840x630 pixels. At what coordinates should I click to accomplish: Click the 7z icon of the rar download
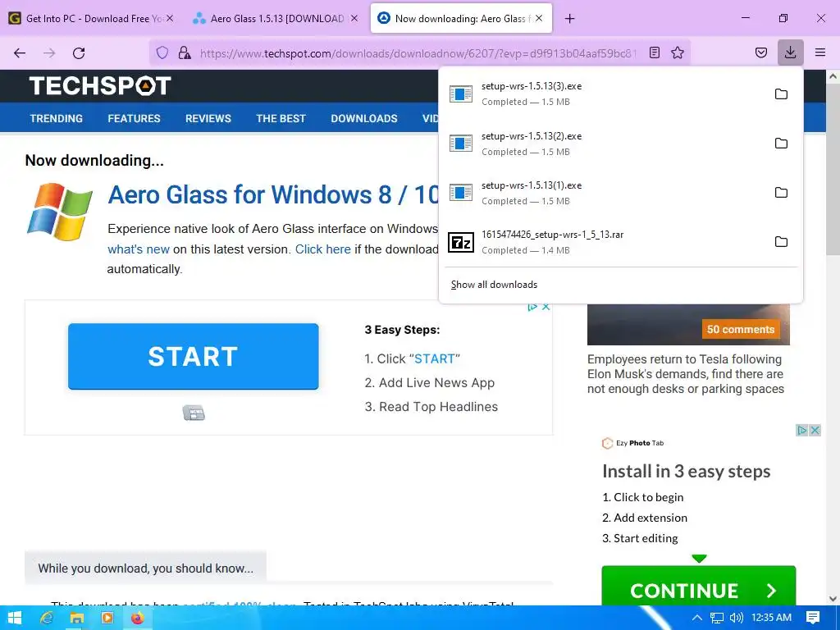461,243
